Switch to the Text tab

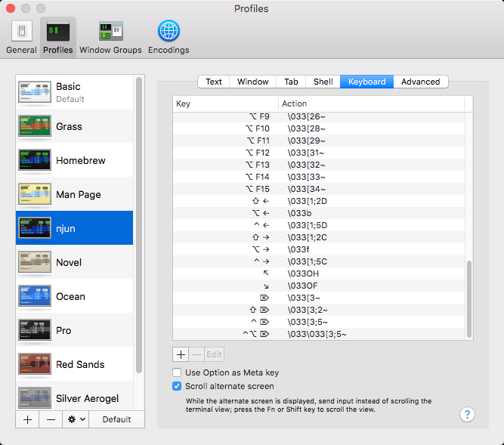tap(214, 82)
